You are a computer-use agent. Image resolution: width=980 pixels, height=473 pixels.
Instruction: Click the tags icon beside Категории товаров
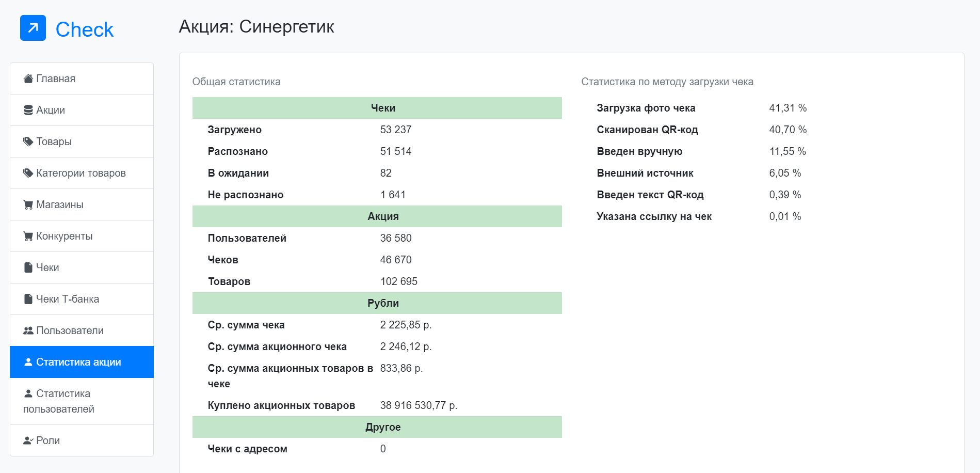click(x=28, y=173)
